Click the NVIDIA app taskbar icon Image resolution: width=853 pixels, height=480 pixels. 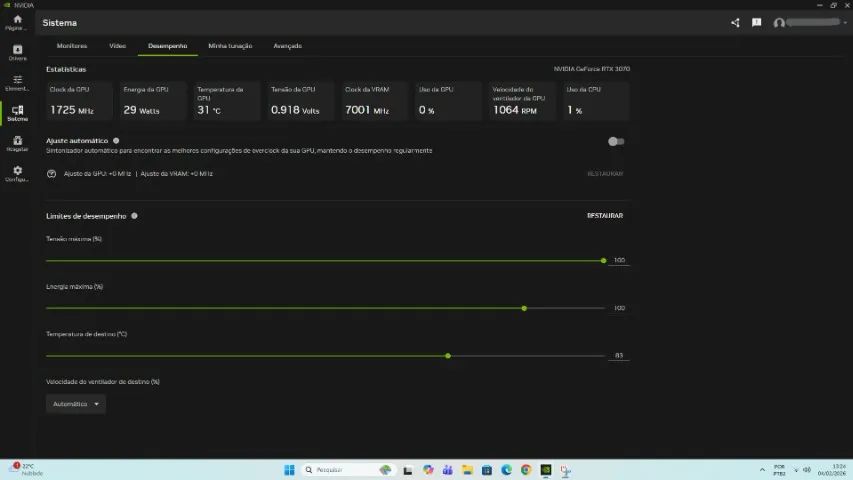(x=546, y=470)
